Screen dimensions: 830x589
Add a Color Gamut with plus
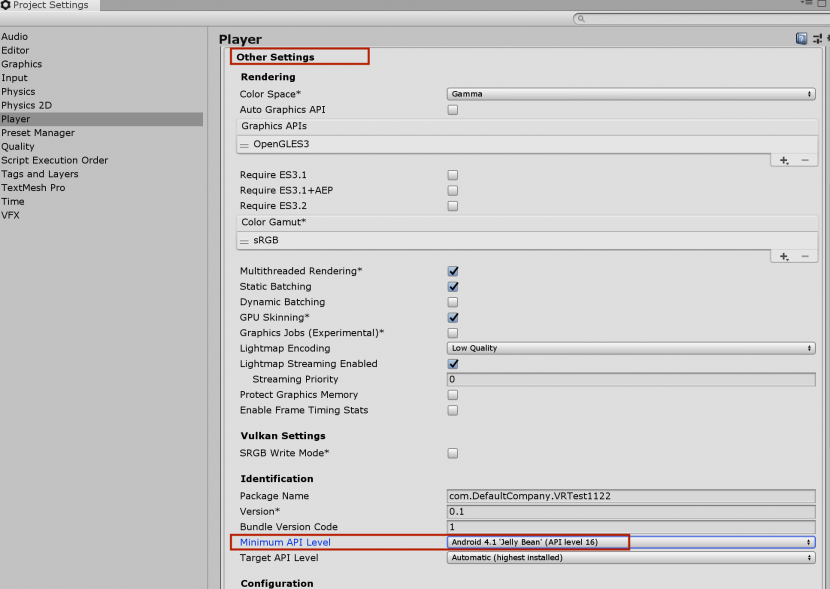click(x=784, y=256)
